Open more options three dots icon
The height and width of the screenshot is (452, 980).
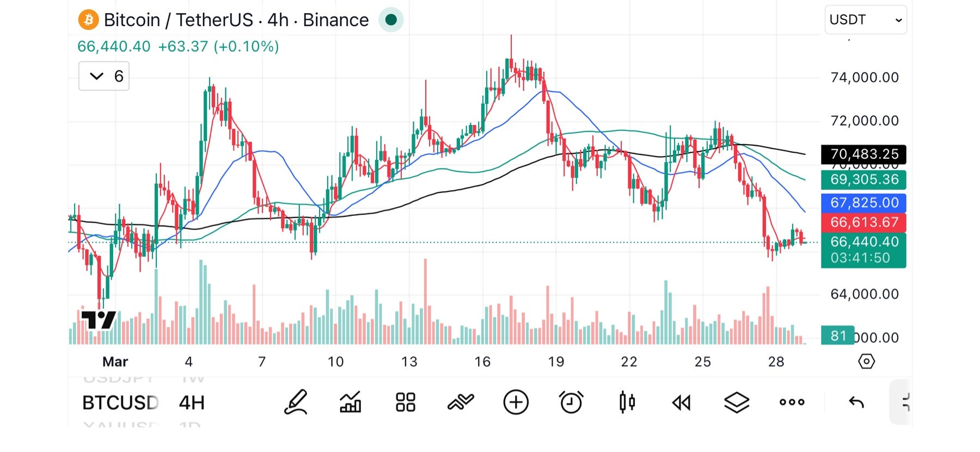point(792,403)
